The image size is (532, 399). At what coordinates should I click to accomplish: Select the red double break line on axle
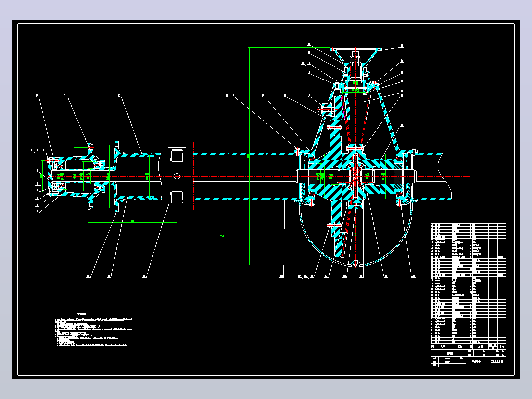pyautogui.click(x=192, y=176)
